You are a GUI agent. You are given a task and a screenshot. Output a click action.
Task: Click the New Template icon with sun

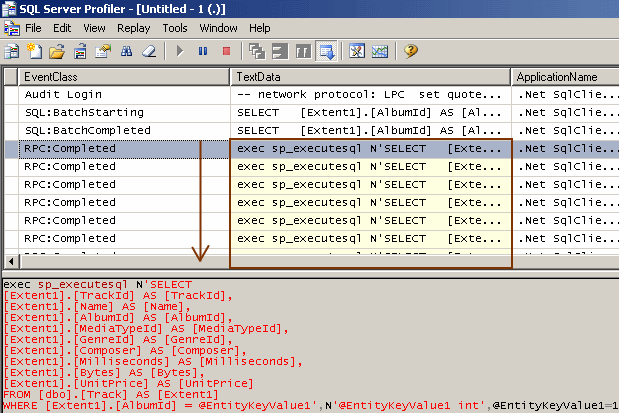[x=34, y=51]
